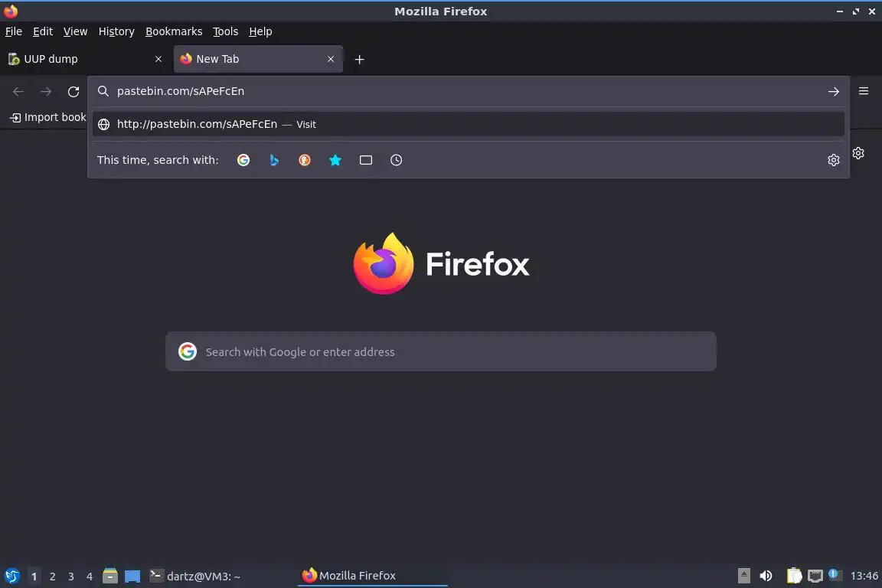
Task: Go forward one page
Action: (x=46, y=92)
